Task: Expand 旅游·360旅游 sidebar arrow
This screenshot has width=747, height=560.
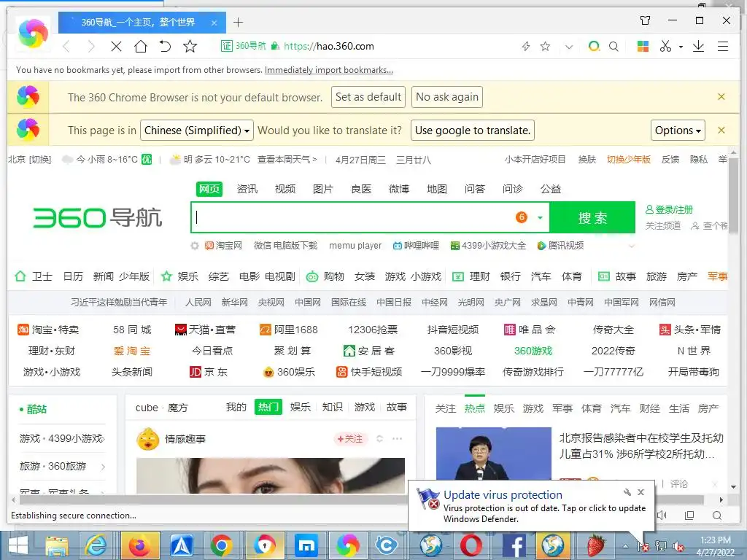Action: [x=103, y=467]
